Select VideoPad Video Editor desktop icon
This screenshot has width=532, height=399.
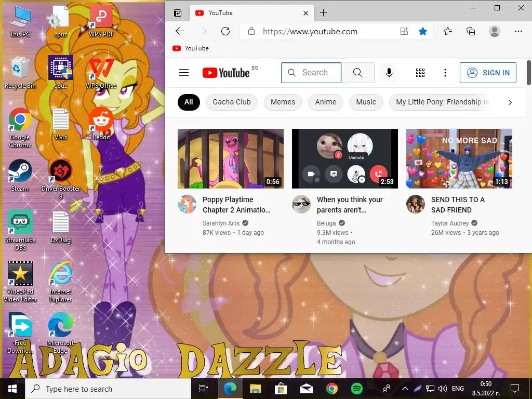pyautogui.click(x=20, y=282)
